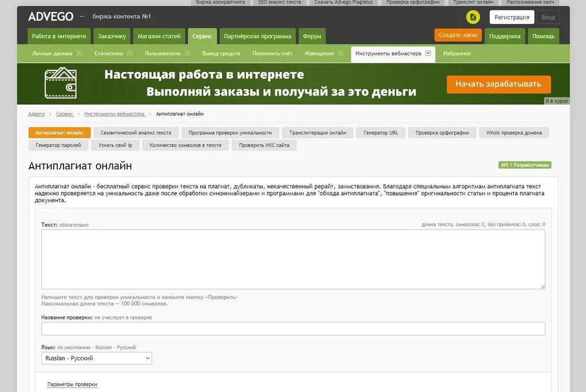Expand the Статистика dropdown arrow
Screen dimensions: 586x392
(x=130, y=53)
